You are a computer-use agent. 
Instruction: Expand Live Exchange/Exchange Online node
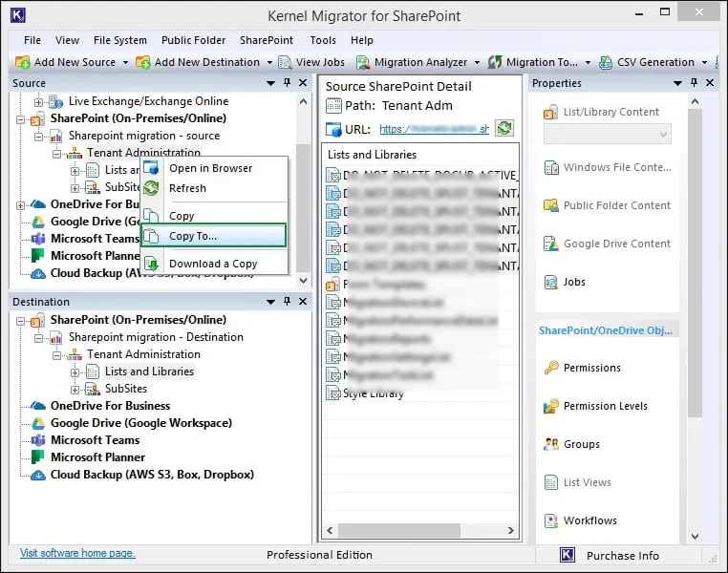click(x=38, y=102)
